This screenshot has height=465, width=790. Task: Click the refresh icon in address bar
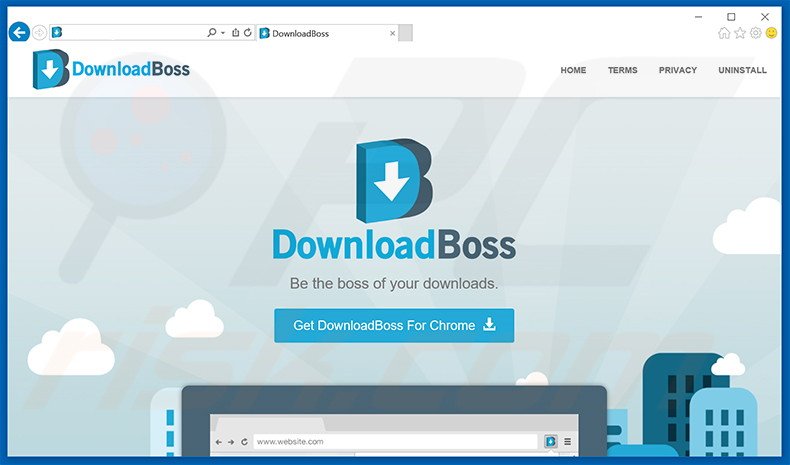(247, 33)
